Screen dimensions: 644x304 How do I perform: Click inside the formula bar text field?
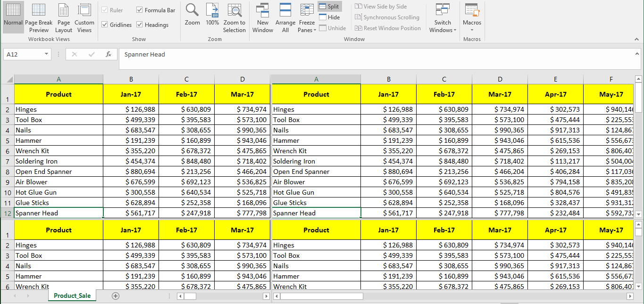373,55
